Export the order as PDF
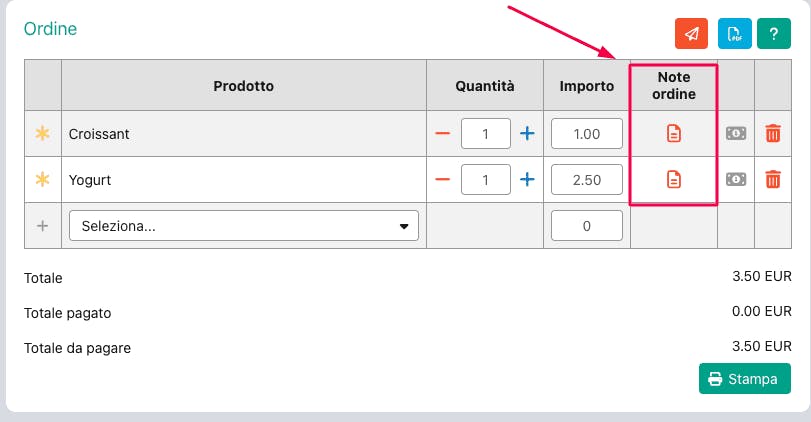This screenshot has width=811, height=422. [735, 33]
